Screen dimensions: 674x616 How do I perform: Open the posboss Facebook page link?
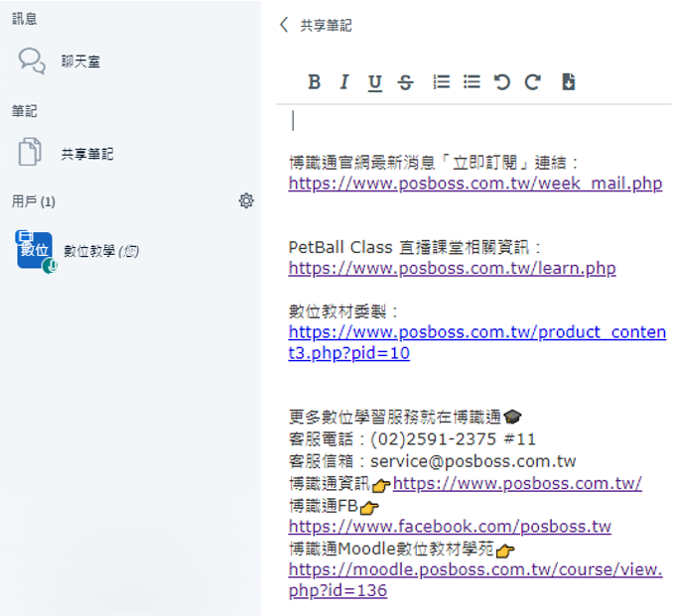[450, 527]
